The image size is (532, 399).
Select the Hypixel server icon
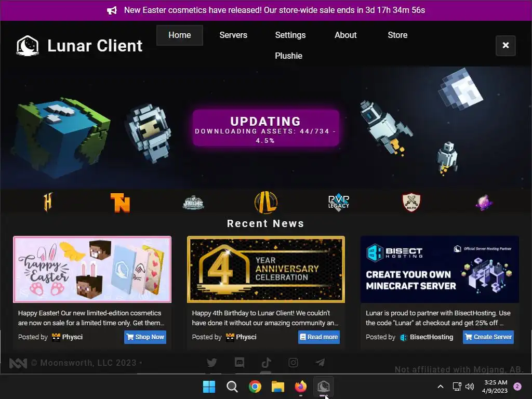(x=48, y=202)
